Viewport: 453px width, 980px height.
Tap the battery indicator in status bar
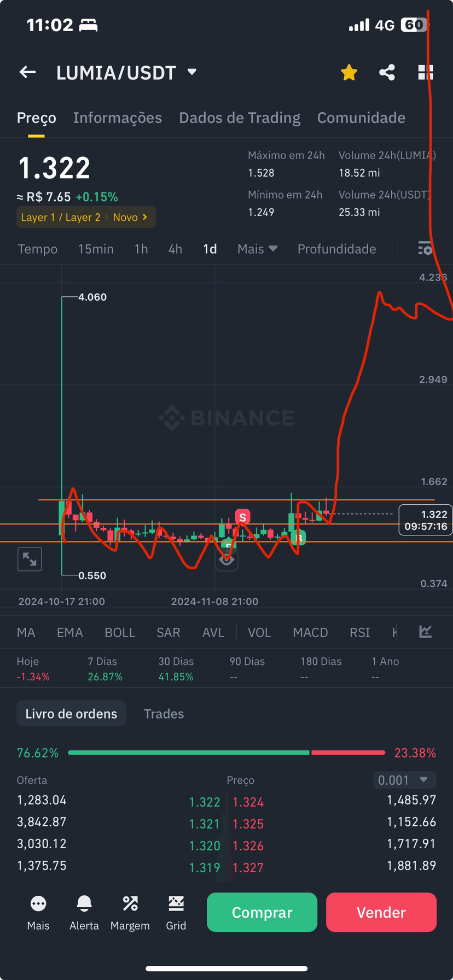(x=414, y=25)
